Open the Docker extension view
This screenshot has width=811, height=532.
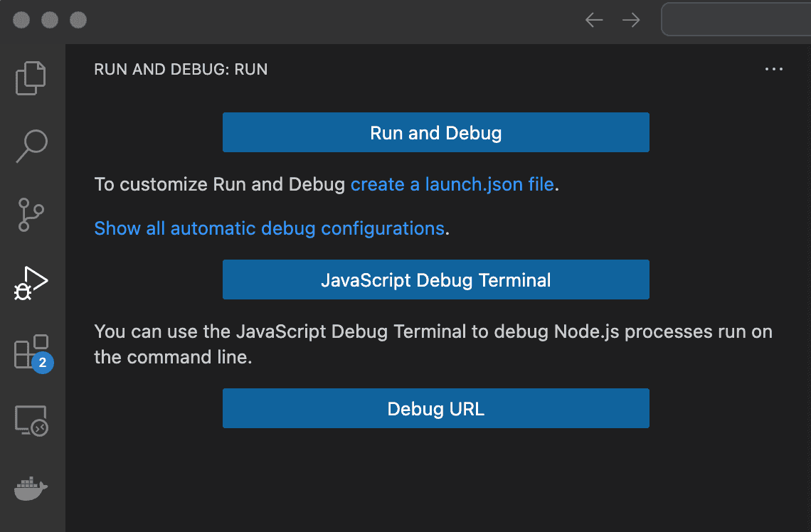[x=31, y=489]
